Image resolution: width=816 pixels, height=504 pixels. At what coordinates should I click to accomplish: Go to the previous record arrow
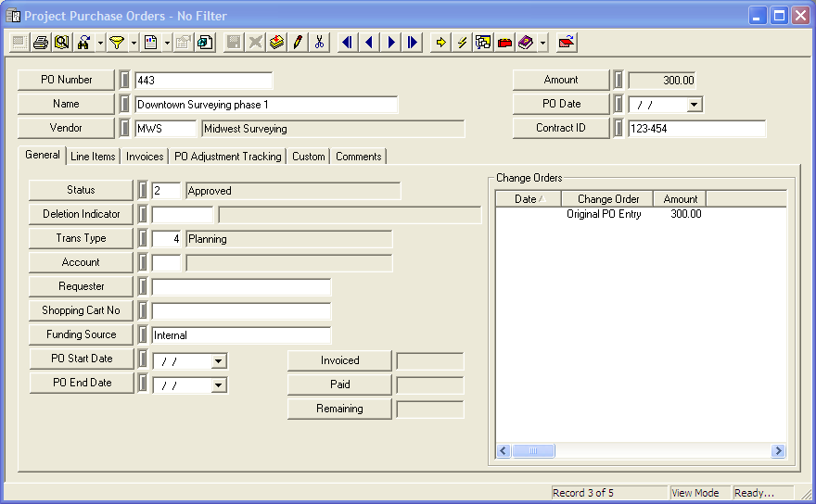(369, 42)
